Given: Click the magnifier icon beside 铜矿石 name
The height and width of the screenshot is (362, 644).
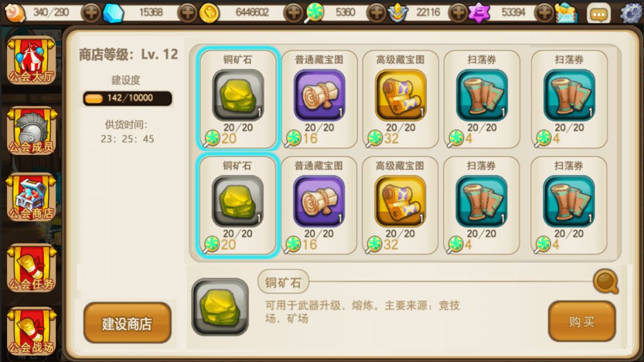Looking at the screenshot, I should tap(606, 281).
